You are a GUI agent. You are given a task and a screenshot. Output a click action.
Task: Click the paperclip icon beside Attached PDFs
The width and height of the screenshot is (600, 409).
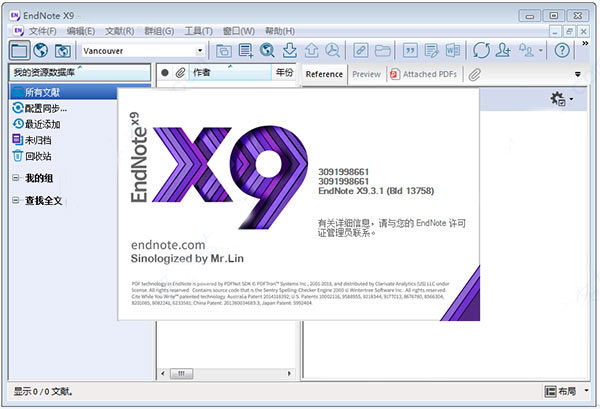[475, 74]
